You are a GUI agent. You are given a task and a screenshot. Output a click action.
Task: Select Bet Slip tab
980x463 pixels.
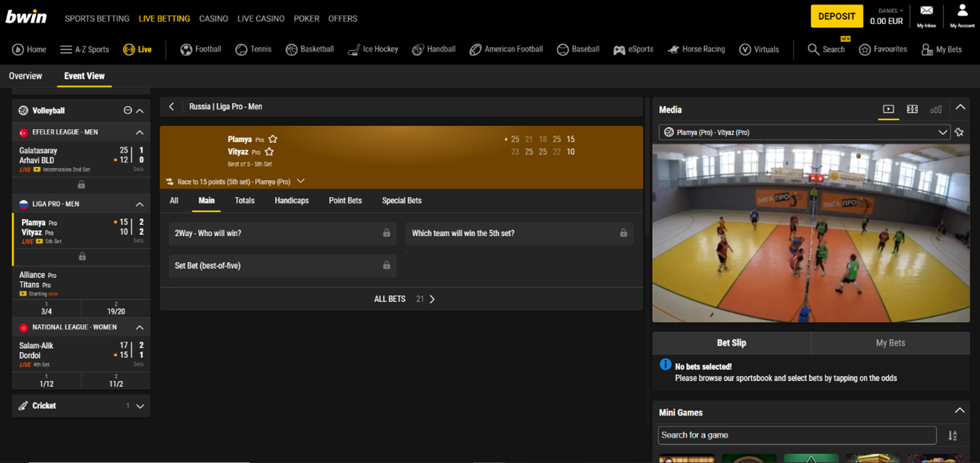tap(731, 343)
